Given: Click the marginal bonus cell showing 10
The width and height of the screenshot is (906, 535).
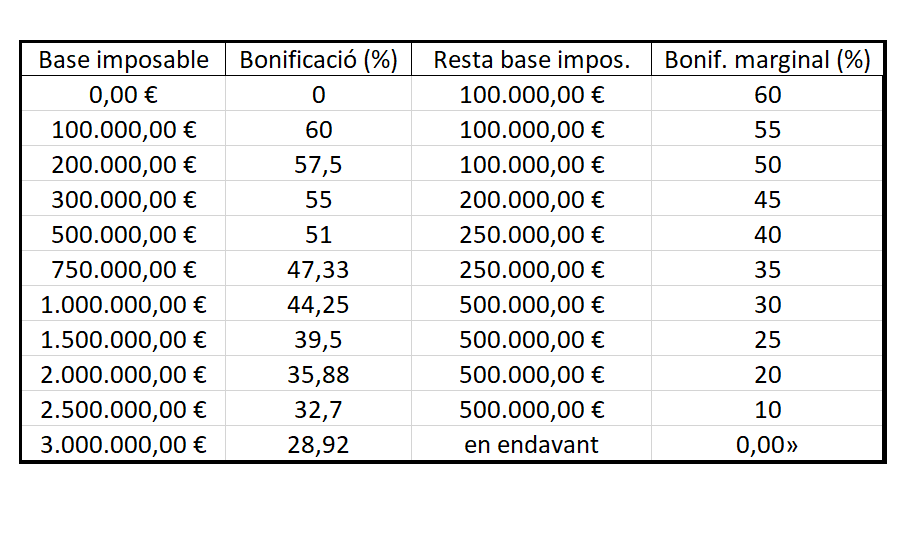Looking at the screenshot, I should click(x=767, y=409).
